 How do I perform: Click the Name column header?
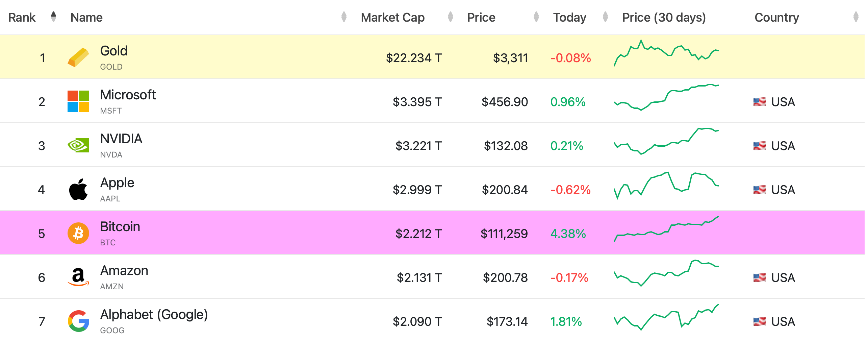[86, 17]
